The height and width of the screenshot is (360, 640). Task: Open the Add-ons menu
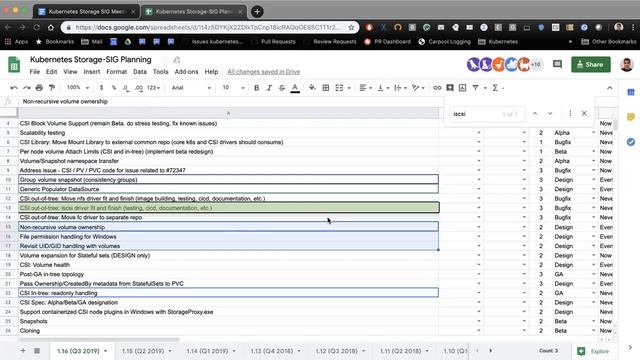pos(187,72)
